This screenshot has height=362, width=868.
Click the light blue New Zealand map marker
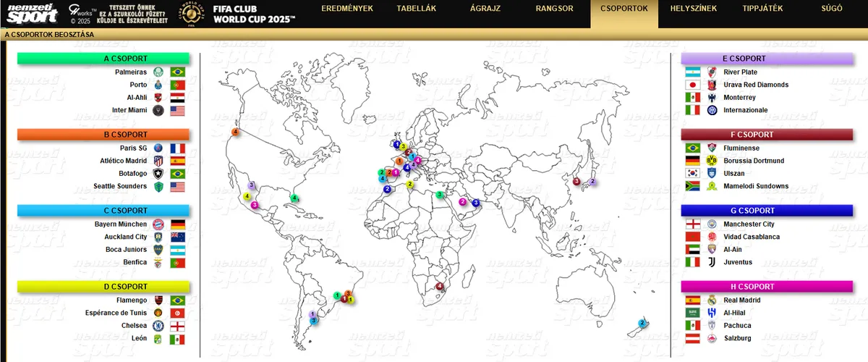coord(642,323)
